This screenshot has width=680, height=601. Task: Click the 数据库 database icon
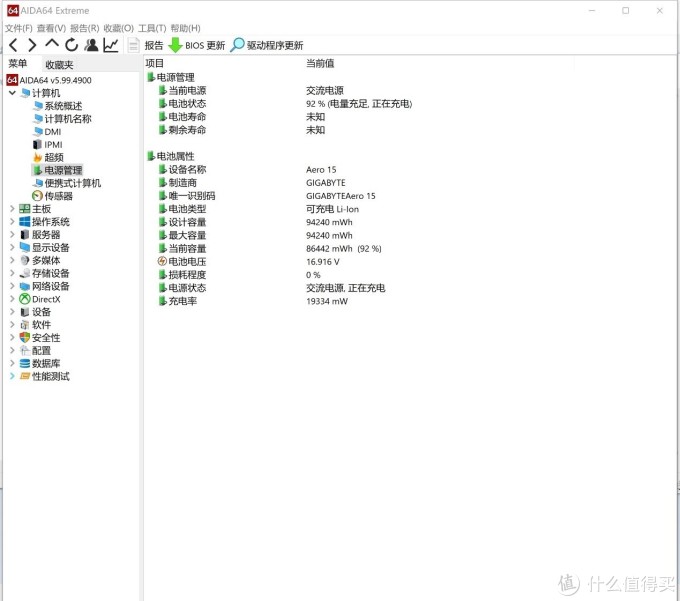(x=25, y=363)
